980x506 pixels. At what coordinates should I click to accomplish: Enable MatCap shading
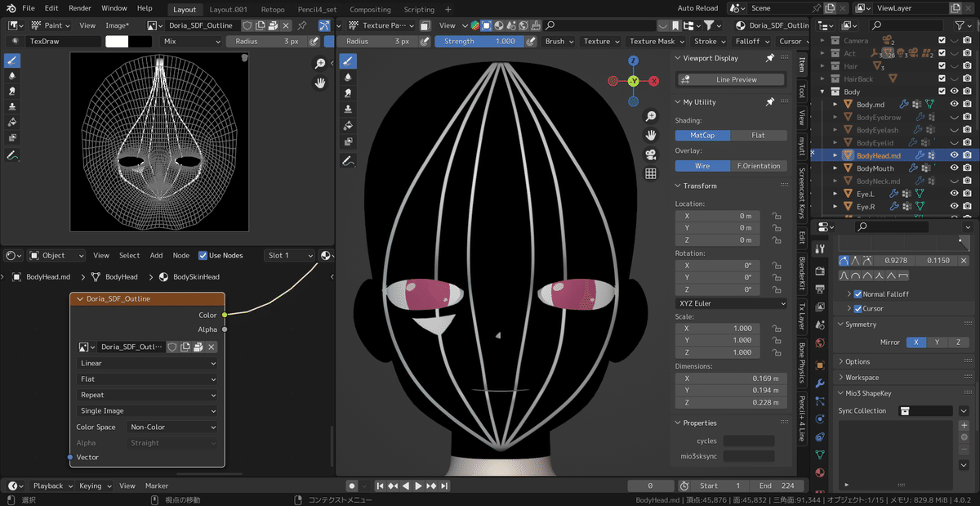click(x=702, y=135)
